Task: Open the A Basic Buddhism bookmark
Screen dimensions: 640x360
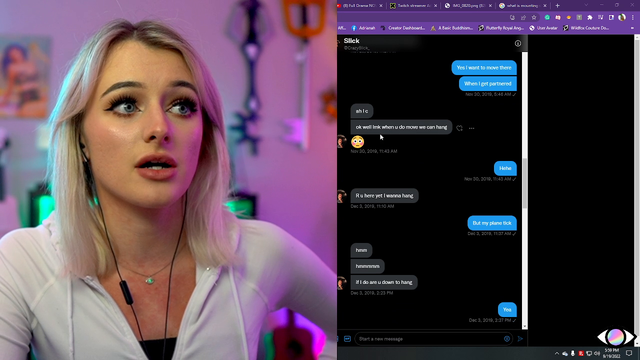Action: pos(451,28)
